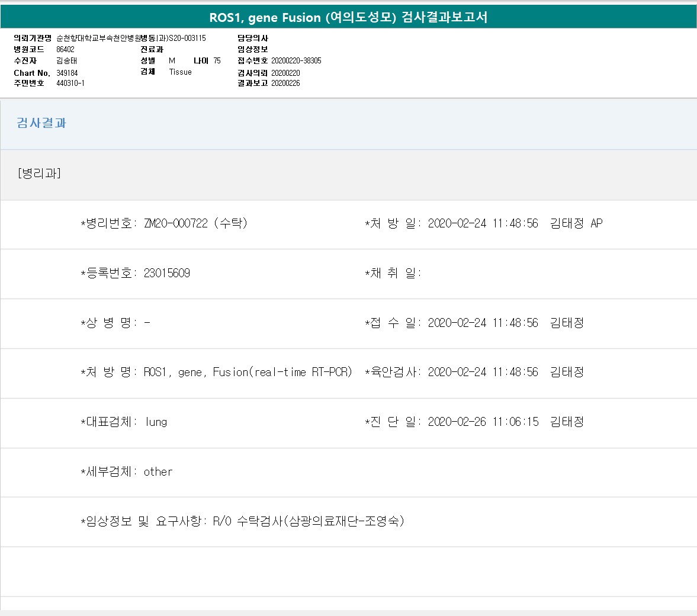Click the 성별 value 'M'
Viewport: 697px width, 616px height.
172,60
